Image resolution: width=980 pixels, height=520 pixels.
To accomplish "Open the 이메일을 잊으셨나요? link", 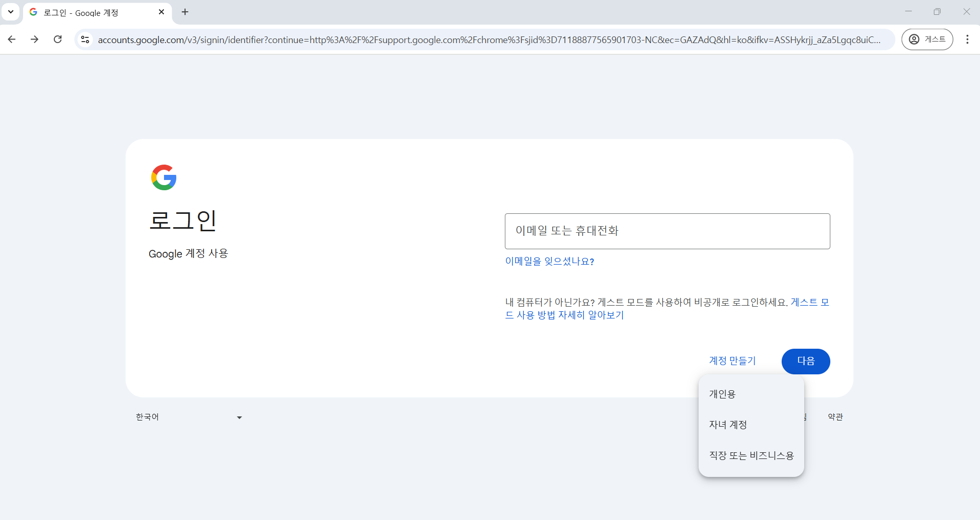I will coord(549,261).
